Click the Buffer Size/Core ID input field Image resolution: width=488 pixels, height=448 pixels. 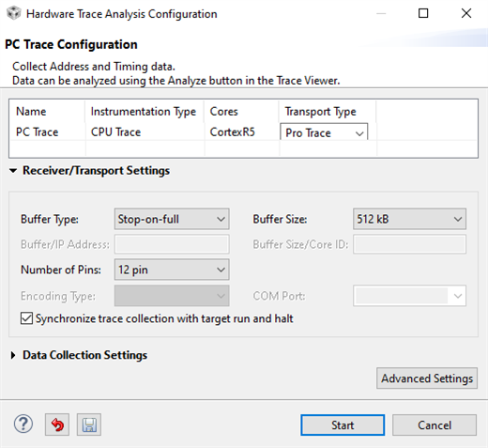(409, 244)
